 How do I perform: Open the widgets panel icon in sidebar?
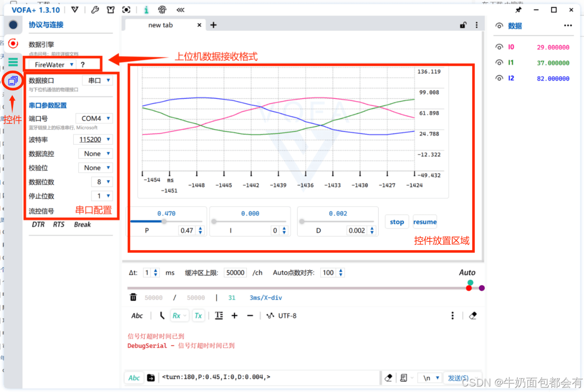click(13, 80)
